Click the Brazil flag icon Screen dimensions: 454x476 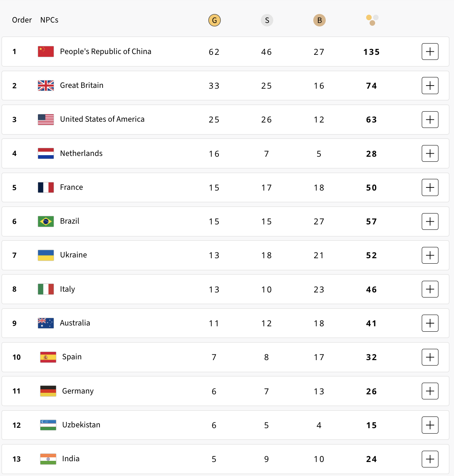(46, 221)
